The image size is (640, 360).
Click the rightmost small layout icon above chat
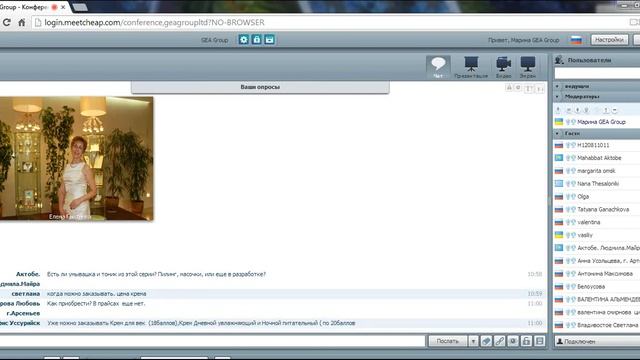point(540,88)
